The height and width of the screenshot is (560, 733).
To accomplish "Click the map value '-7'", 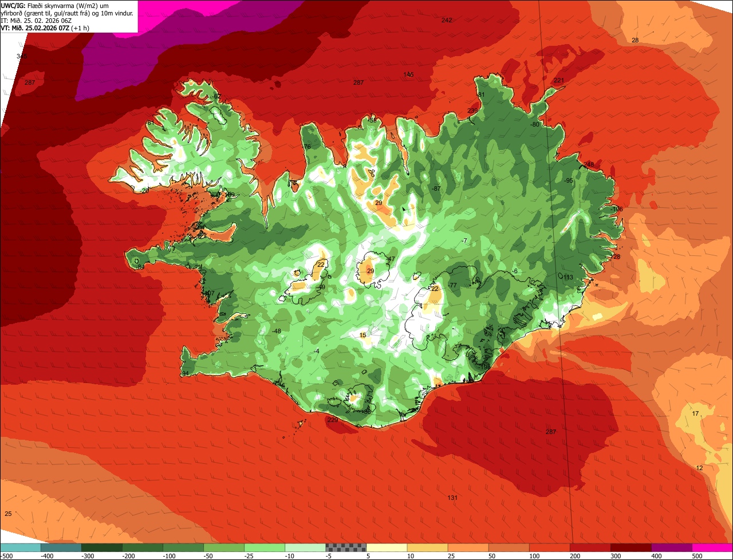I will coord(464,240).
